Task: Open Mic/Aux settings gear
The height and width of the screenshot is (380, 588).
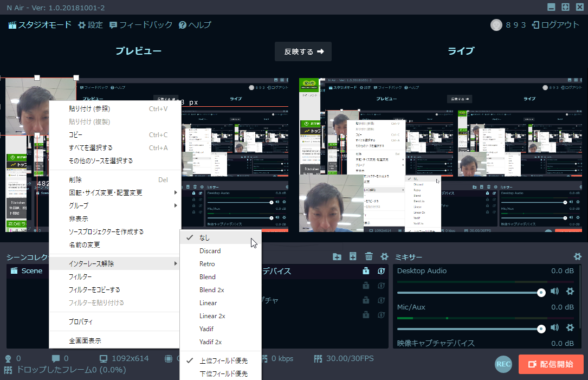Action: [x=570, y=328]
